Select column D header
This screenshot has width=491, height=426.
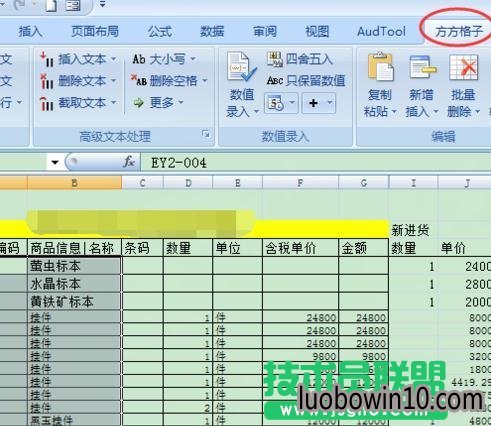click(x=188, y=183)
